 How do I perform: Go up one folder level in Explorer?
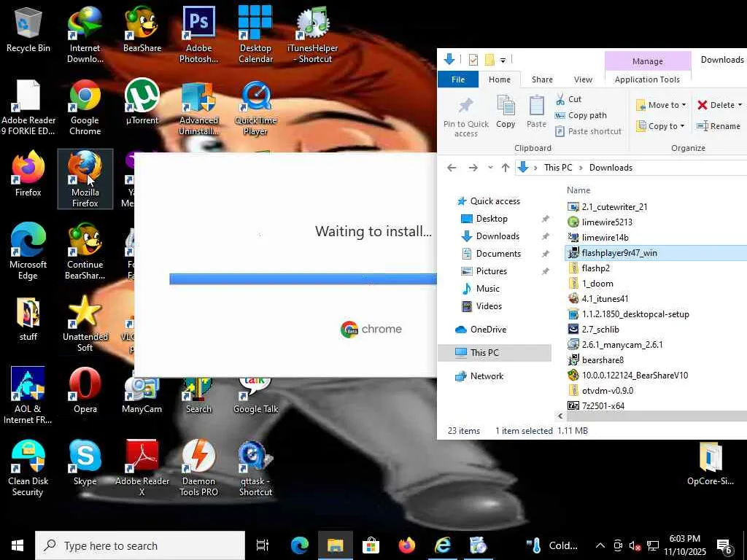pyautogui.click(x=506, y=168)
